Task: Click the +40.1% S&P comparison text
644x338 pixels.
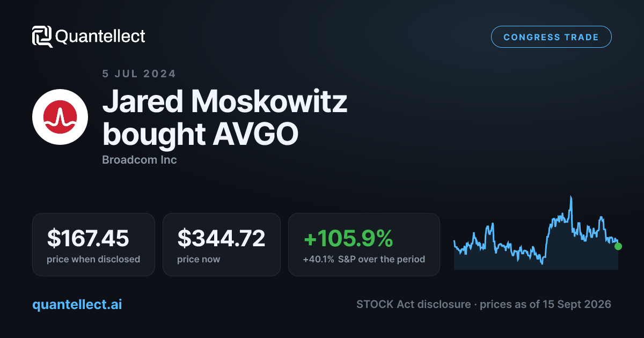Action: [x=364, y=259]
